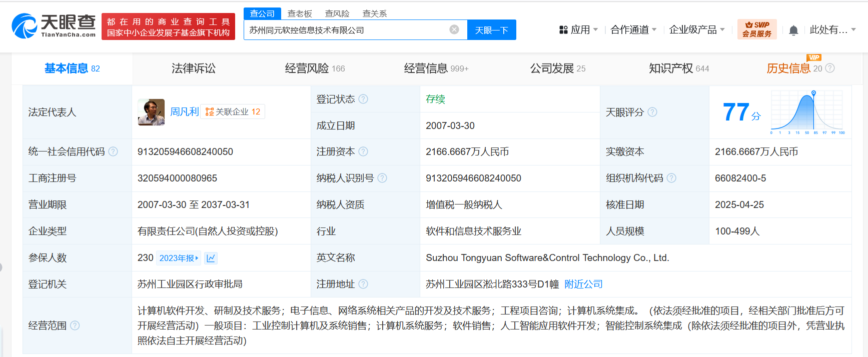
Task: Open the SVIP member service badge
Action: coord(756,29)
